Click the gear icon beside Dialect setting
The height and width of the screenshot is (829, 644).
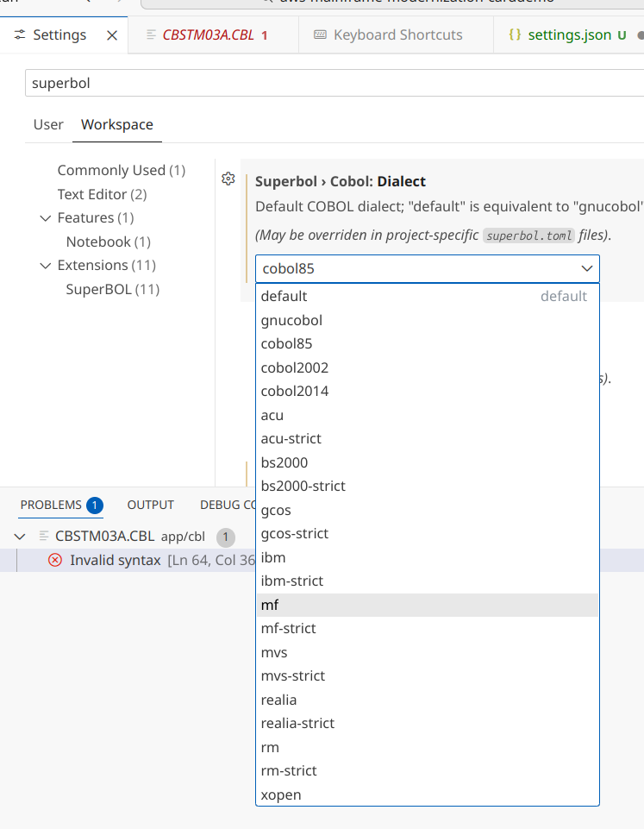[x=228, y=179]
